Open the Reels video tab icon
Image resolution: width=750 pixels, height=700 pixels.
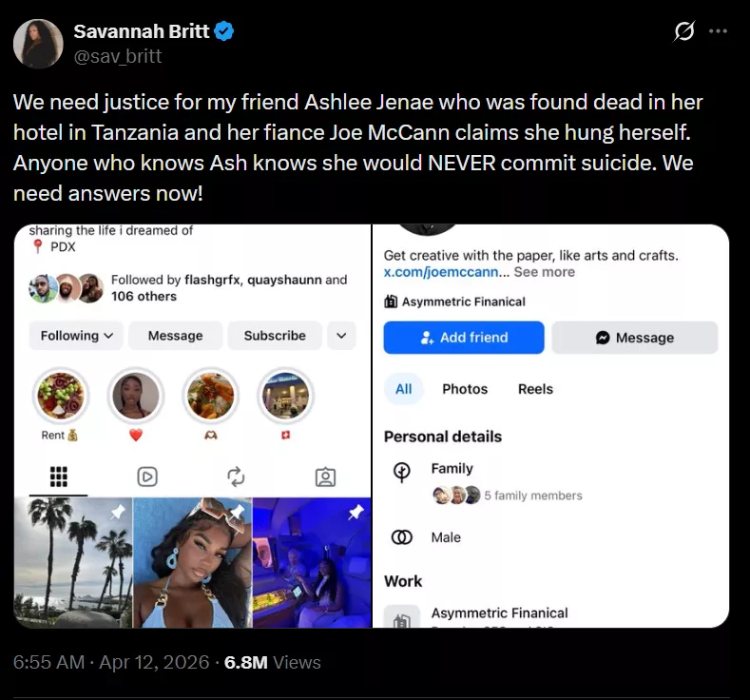point(147,476)
